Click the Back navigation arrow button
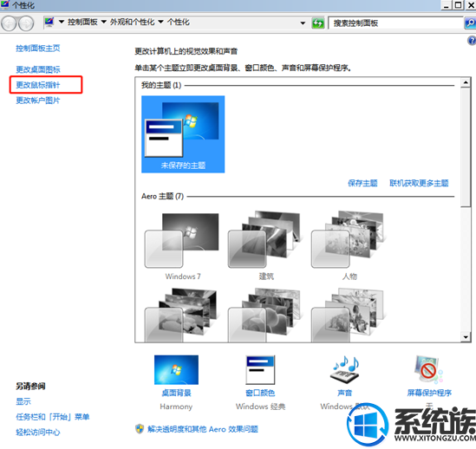The image size is (476, 449). click(x=9, y=23)
